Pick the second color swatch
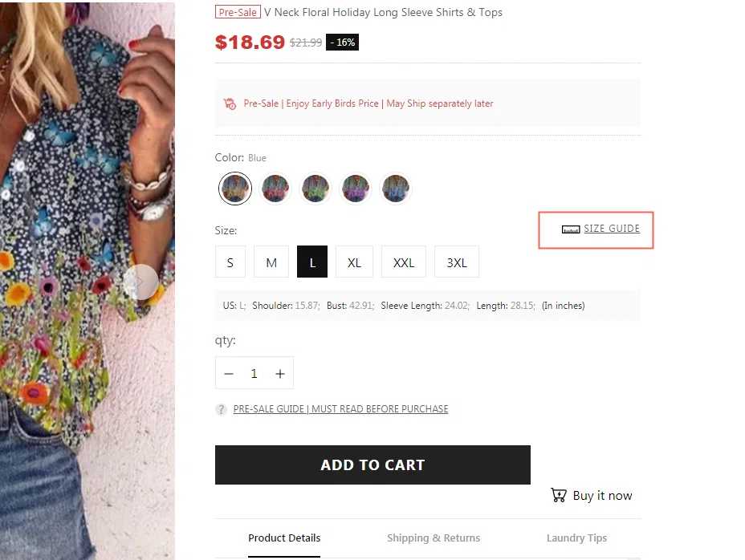The width and height of the screenshot is (745, 560). pyautogui.click(x=275, y=189)
